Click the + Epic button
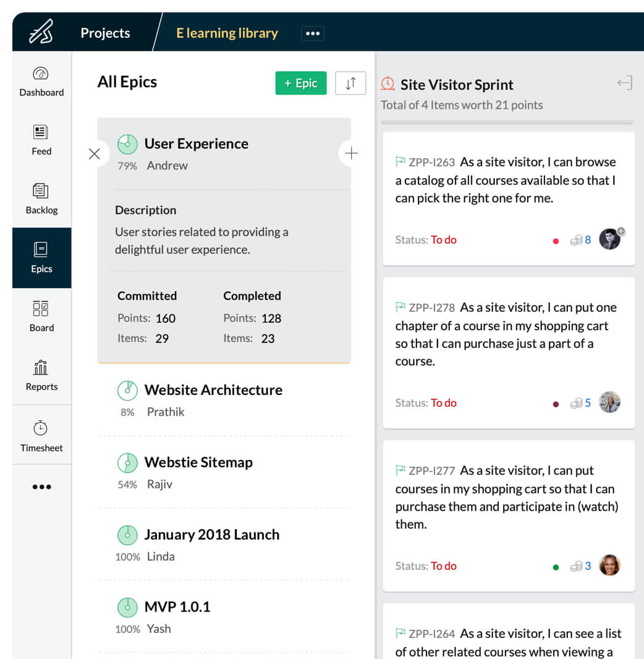The height and width of the screenshot is (659, 644). (x=300, y=83)
